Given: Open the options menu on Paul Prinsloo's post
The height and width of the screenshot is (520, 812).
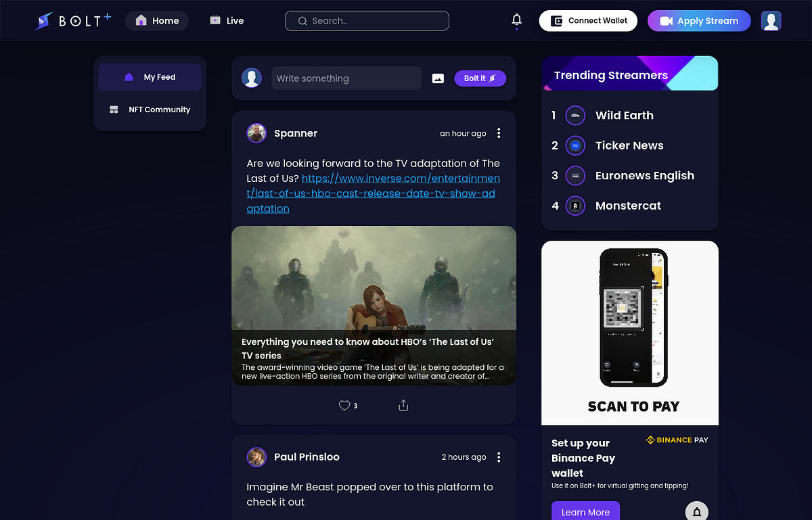Looking at the screenshot, I should coord(499,457).
